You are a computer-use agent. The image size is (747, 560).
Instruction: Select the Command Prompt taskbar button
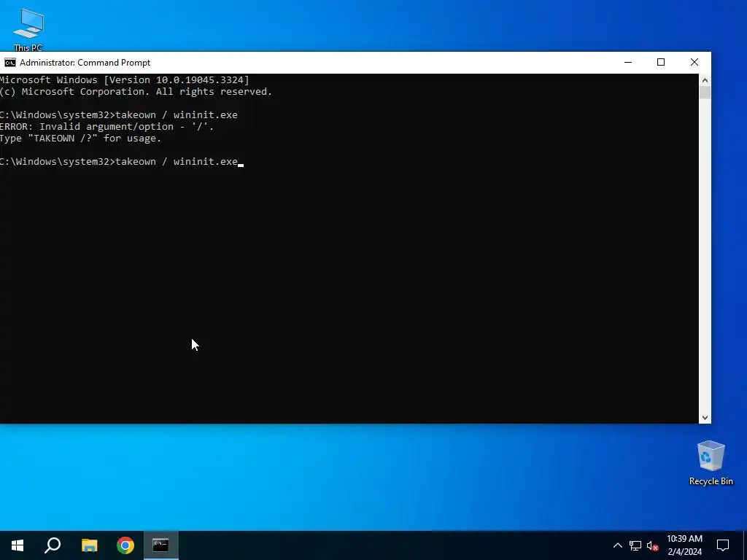click(x=161, y=545)
